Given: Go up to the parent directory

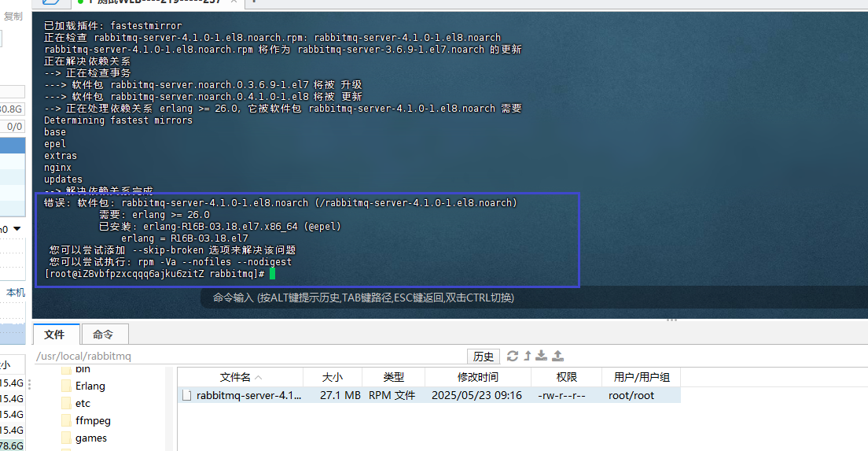Looking at the screenshot, I should point(528,356).
